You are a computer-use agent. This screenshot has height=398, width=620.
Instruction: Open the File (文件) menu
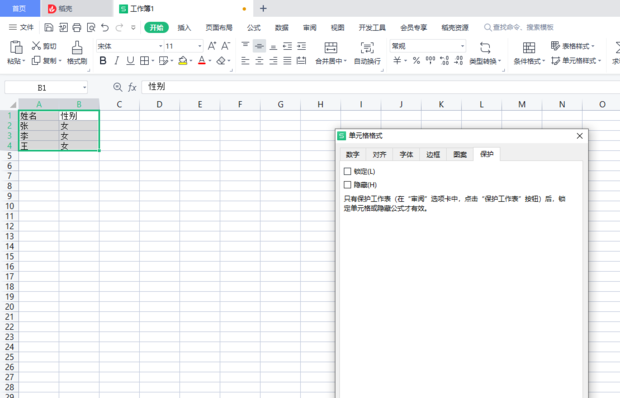[x=21, y=27]
